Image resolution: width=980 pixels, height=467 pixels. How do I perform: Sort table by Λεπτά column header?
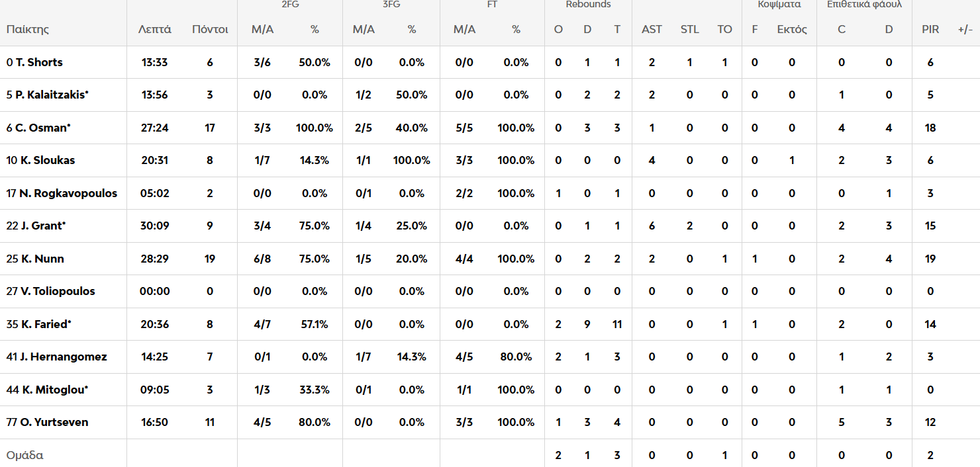[x=155, y=29]
